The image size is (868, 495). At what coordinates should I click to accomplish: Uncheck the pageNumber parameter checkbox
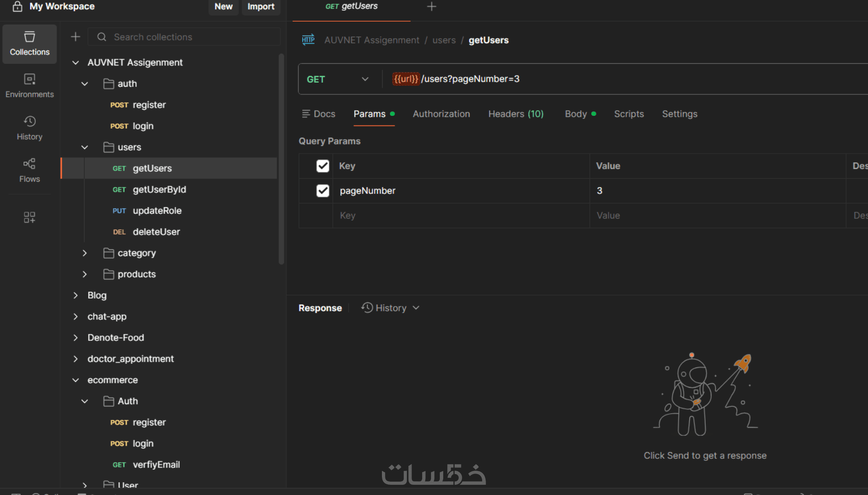coord(323,191)
